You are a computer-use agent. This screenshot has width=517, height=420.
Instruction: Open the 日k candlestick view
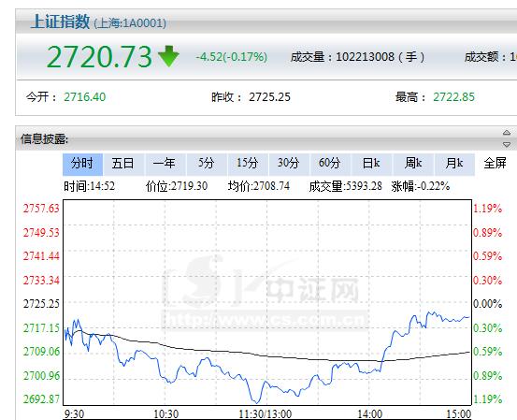(x=371, y=164)
